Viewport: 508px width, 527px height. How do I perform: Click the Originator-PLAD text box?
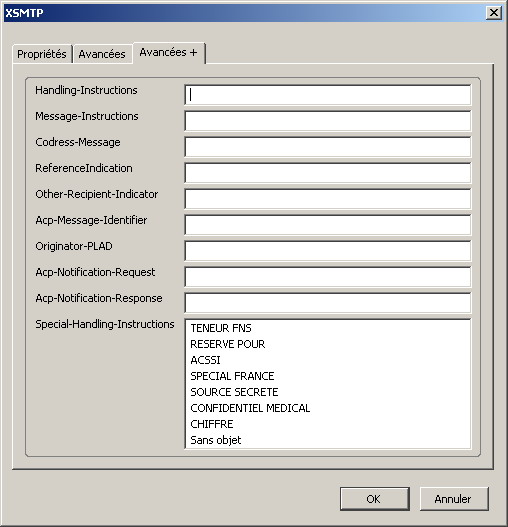click(x=328, y=251)
